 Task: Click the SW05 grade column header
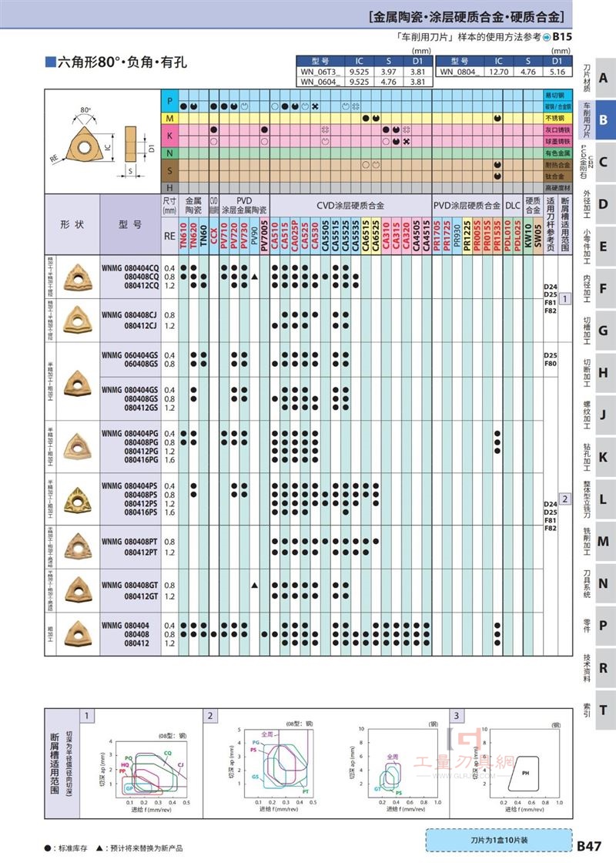(x=537, y=236)
